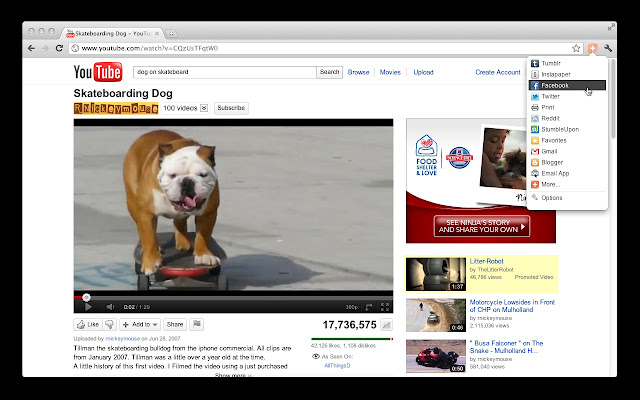Change the 360p video quality
This screenshot has width=640, height=400.
click(352, 307)
